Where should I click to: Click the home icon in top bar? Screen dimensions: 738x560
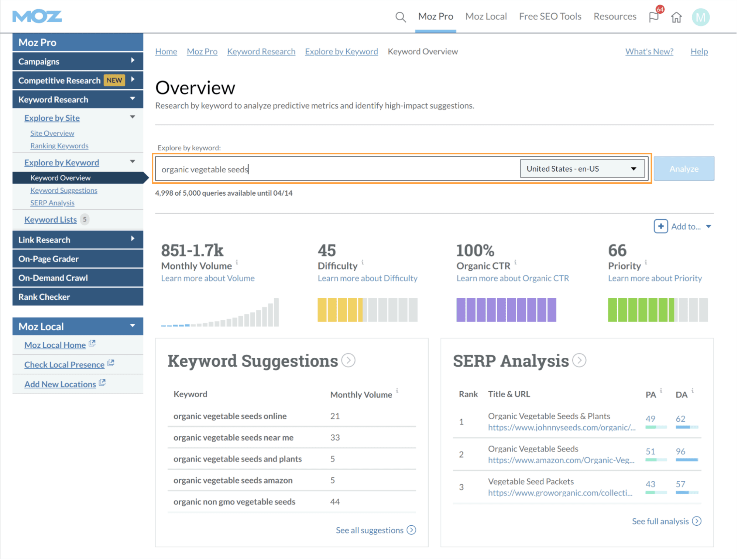click(676, 17)
